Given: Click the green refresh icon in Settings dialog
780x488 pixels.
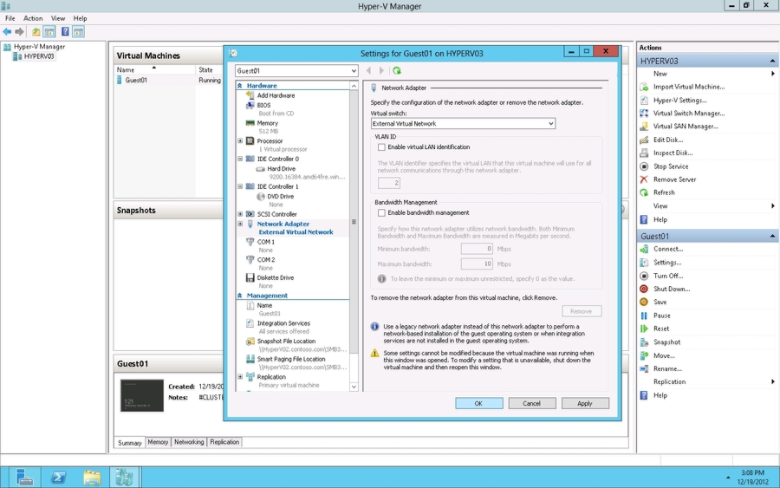Looking at the screenshot, I should coord(396,71).
